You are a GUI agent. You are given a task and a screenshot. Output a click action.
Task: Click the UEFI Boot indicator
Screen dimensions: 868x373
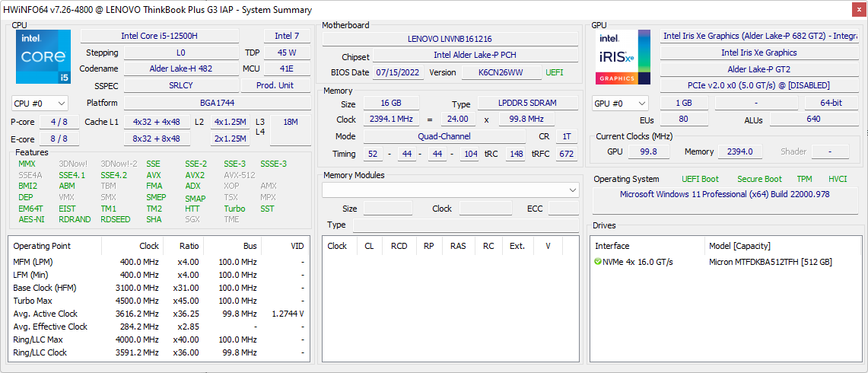tap(701, 179)
